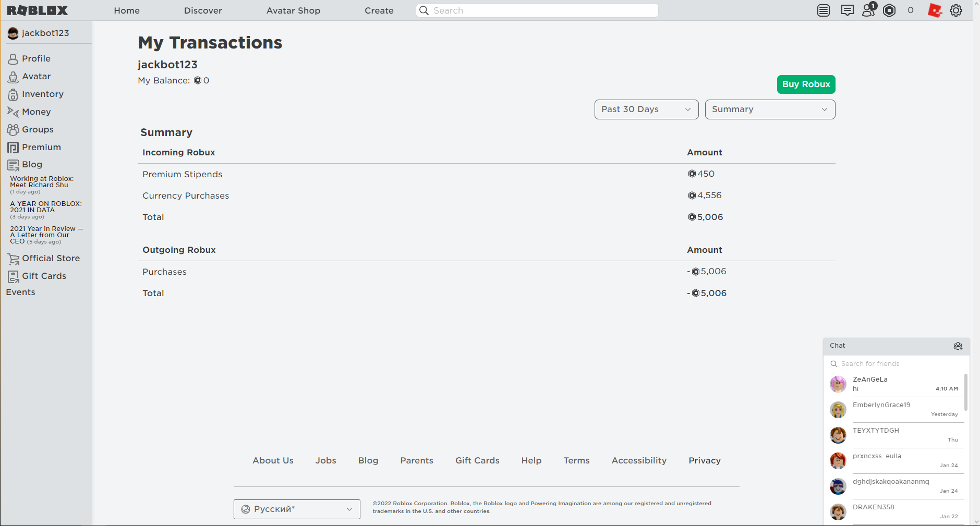Click the Gift Cards sidebar icon
This screenshot has height=526, width=980.
(x=13, y=276)
